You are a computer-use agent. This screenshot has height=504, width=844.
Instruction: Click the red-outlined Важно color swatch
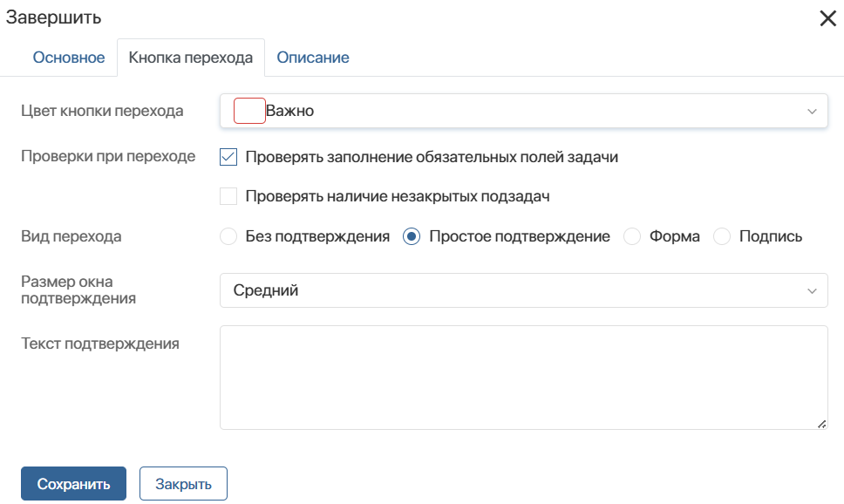point(249,111)
